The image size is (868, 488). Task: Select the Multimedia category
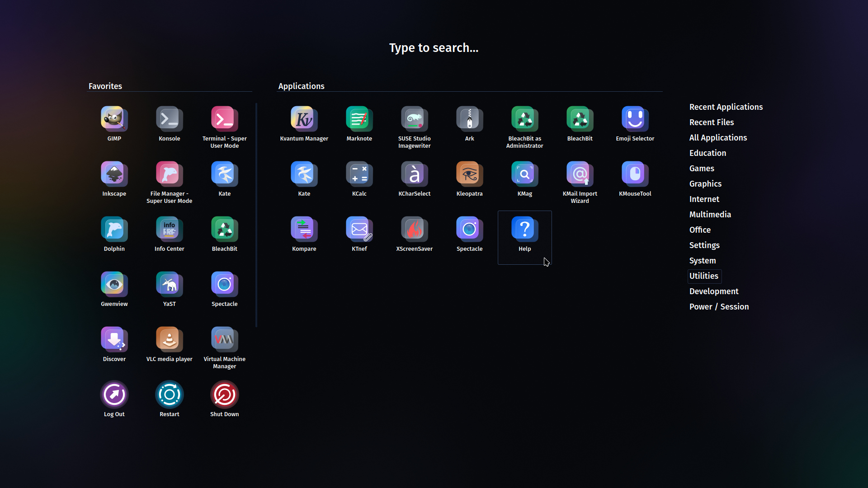point(710,215)
